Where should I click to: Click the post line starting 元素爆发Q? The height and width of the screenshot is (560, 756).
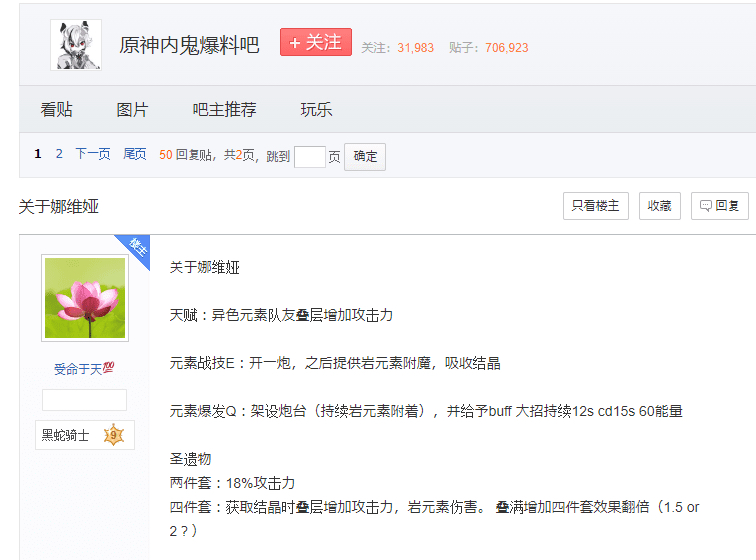(x=426, y=411)
